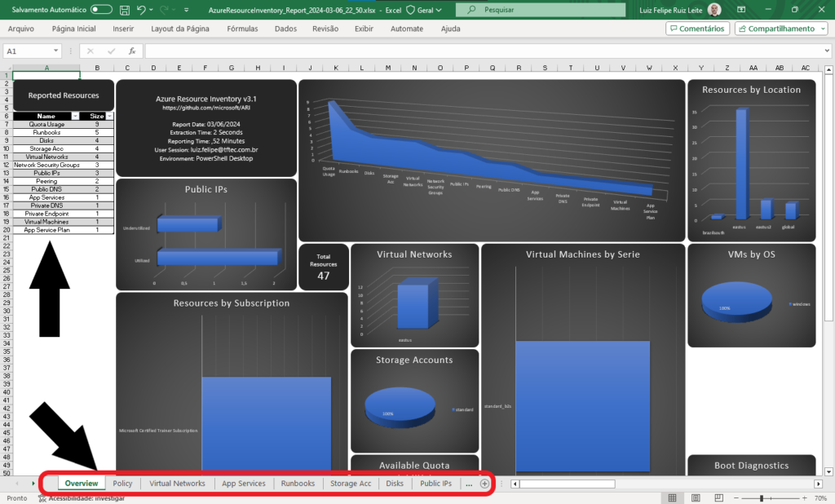Click the Compartilhamento share button
835x504 pixels.
[x=780, y=29]
